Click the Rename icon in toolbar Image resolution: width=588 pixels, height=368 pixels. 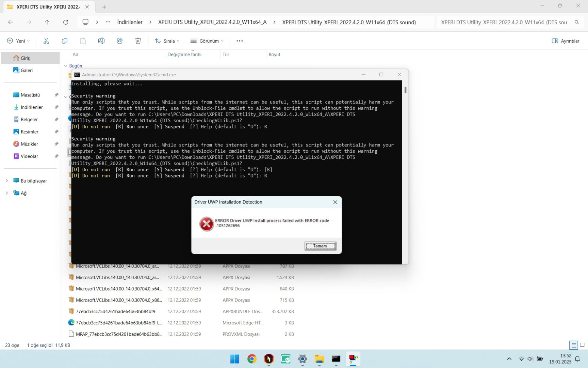pyautogui.click(x=101, y=41)
